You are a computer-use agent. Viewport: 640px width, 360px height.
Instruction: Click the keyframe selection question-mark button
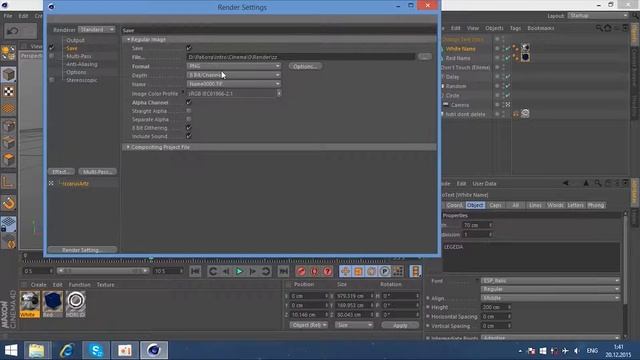click(x=327, y=271)
